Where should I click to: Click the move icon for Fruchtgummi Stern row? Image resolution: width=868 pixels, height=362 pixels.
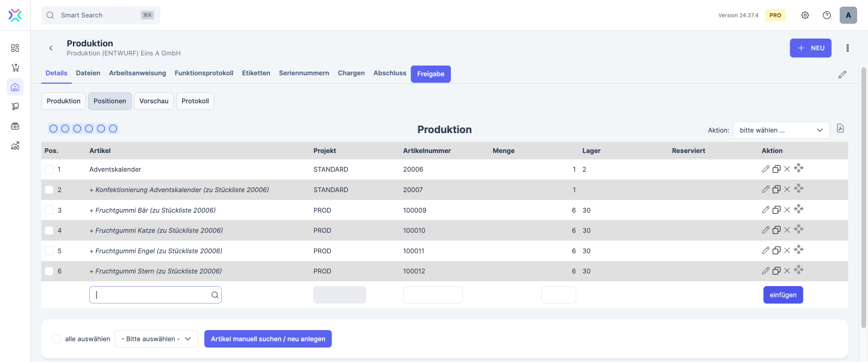799,270
